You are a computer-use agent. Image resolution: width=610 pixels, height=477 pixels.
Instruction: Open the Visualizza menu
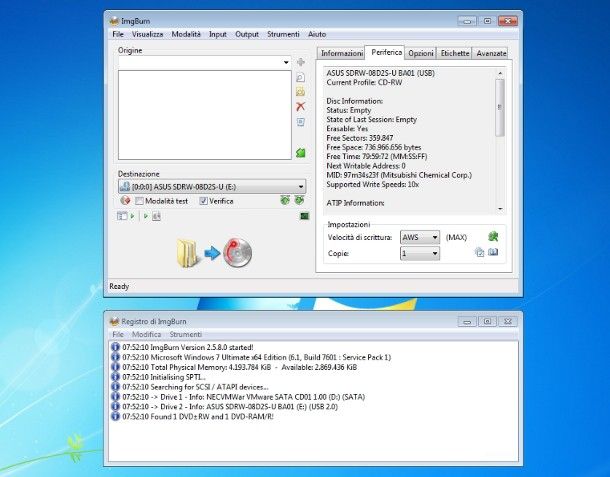tap(147, 34)
